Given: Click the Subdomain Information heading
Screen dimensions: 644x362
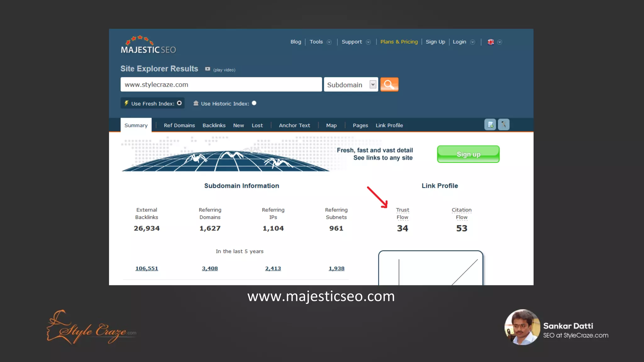Looking at the screenshot, I should (241, 186).
